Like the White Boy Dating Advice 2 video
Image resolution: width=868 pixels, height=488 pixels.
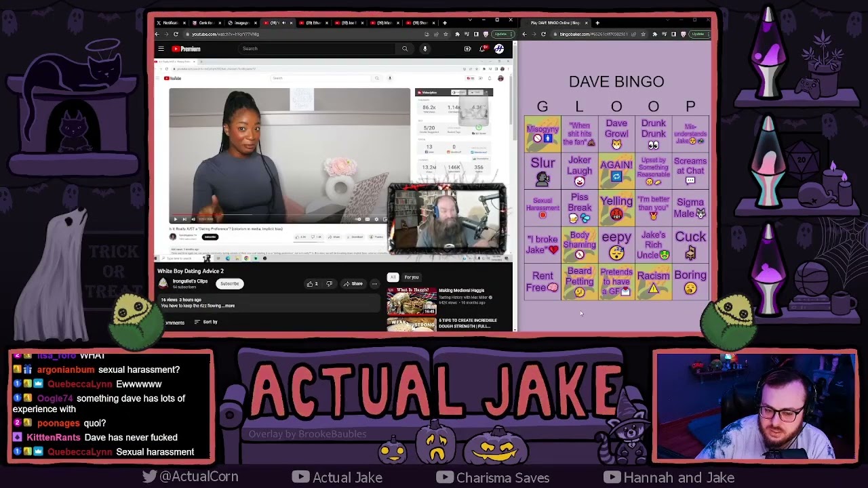[313, 284]
